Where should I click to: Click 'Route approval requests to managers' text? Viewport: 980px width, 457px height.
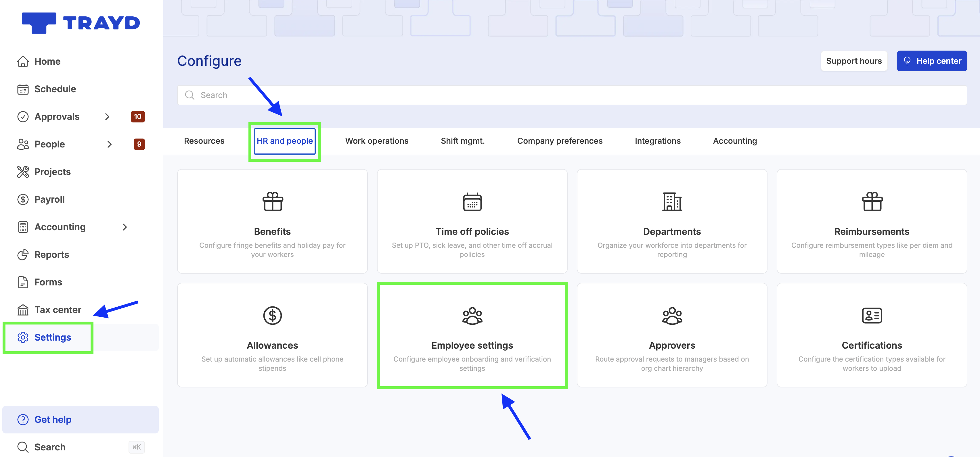pyautogui.click(x=672, y=364)
